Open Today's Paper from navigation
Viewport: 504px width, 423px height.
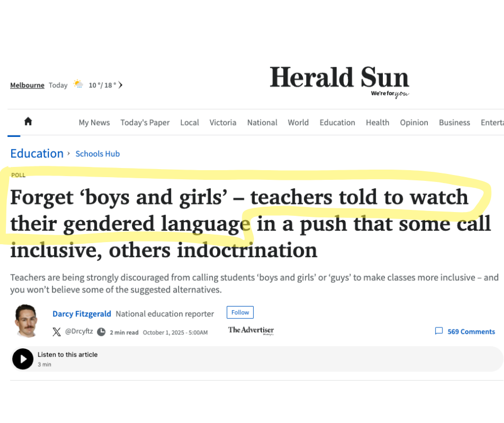pos(145,122)
